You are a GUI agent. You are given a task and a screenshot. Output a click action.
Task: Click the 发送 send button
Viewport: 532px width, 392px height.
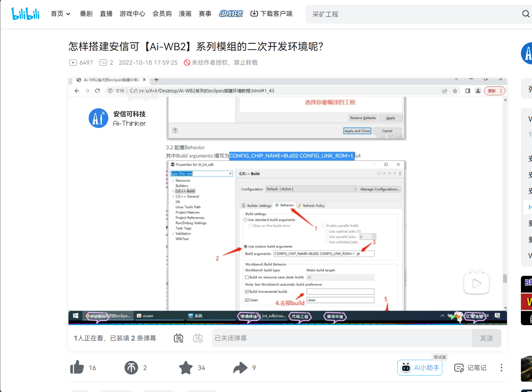click(x=486, y=338)
